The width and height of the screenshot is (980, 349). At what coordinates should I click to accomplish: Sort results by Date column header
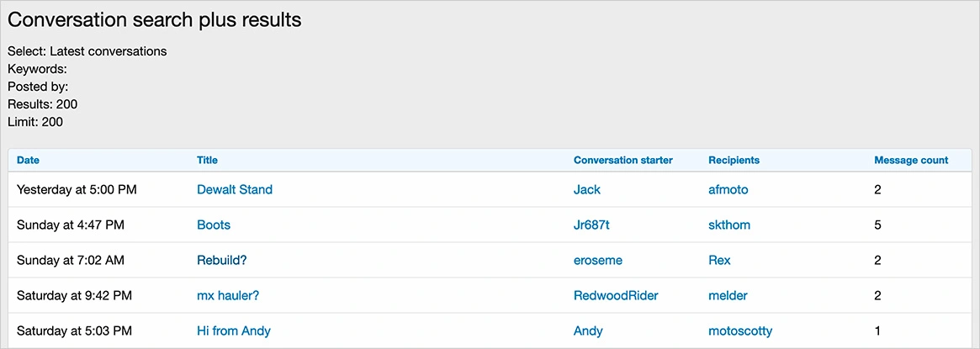pos(28,160)
